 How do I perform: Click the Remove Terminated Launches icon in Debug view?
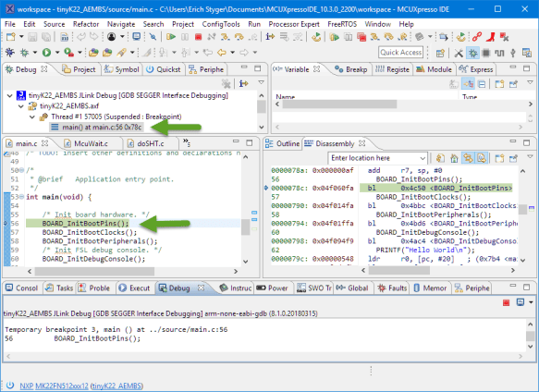226,83
